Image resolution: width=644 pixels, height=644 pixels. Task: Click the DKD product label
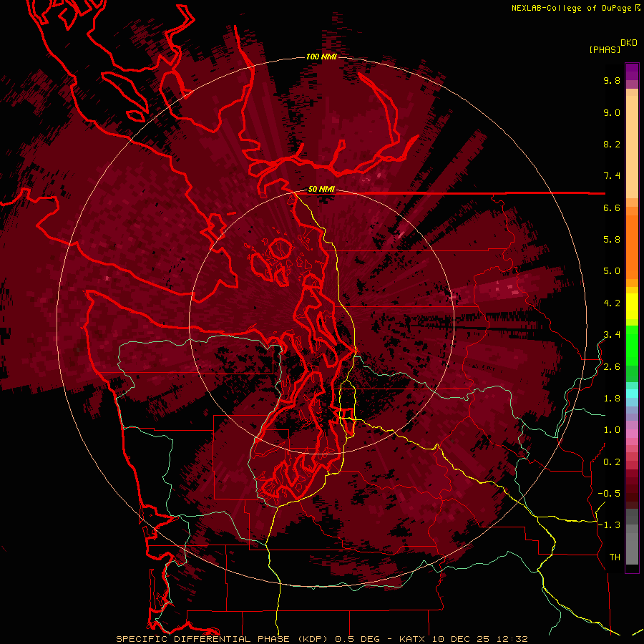[629, 43]
